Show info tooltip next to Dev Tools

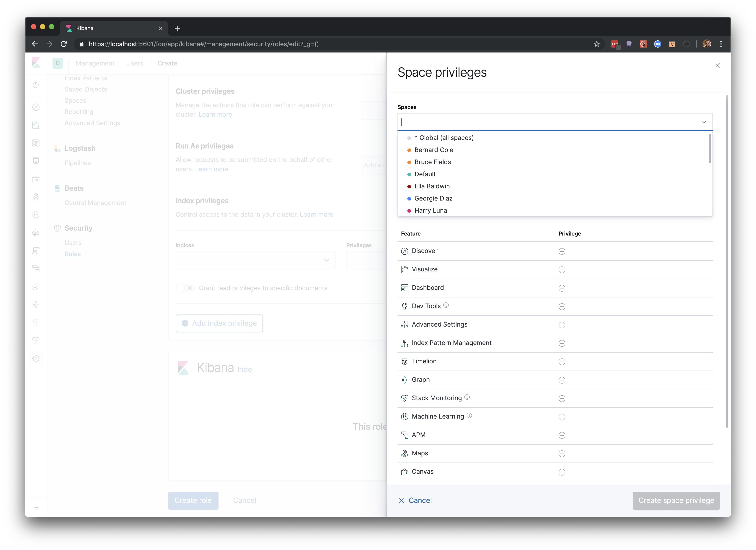pos(446,305)
